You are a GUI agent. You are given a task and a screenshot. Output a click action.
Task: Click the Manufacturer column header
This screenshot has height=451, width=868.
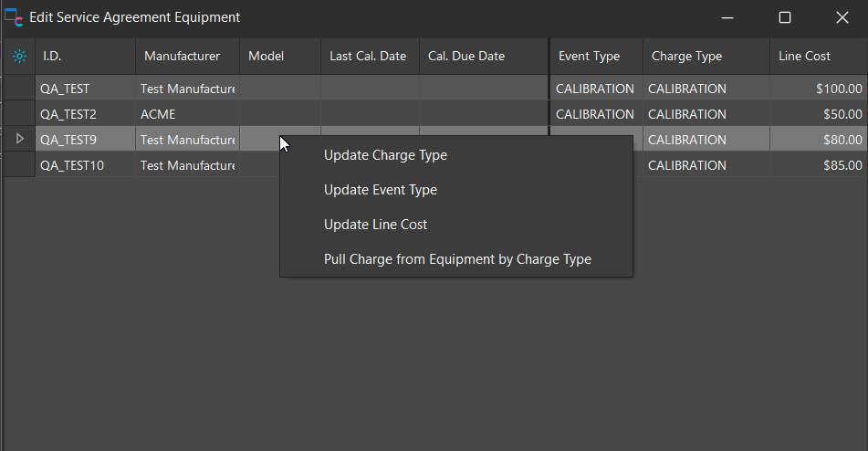(x=187, y=57)
